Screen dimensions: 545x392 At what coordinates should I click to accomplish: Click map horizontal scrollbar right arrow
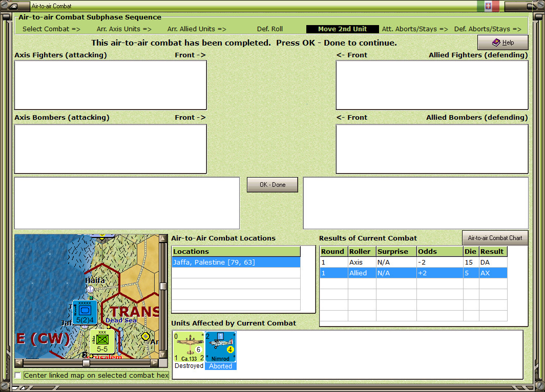(154, 363)
